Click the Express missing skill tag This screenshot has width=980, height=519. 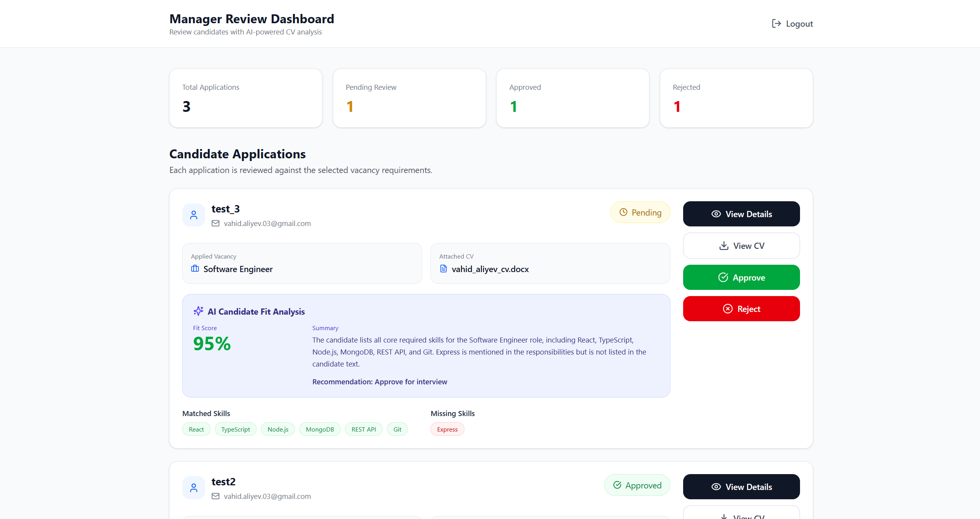(x=447, y=429)
